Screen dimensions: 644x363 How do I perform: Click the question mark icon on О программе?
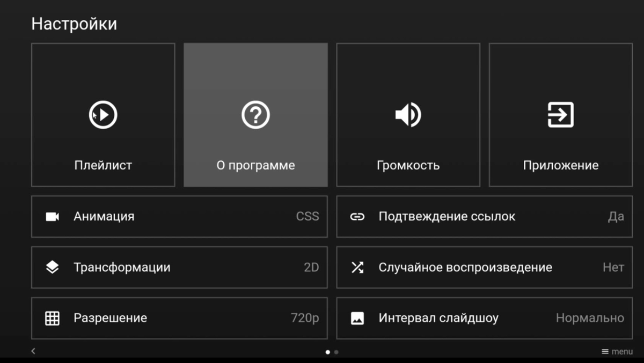(x=255, y=114)
